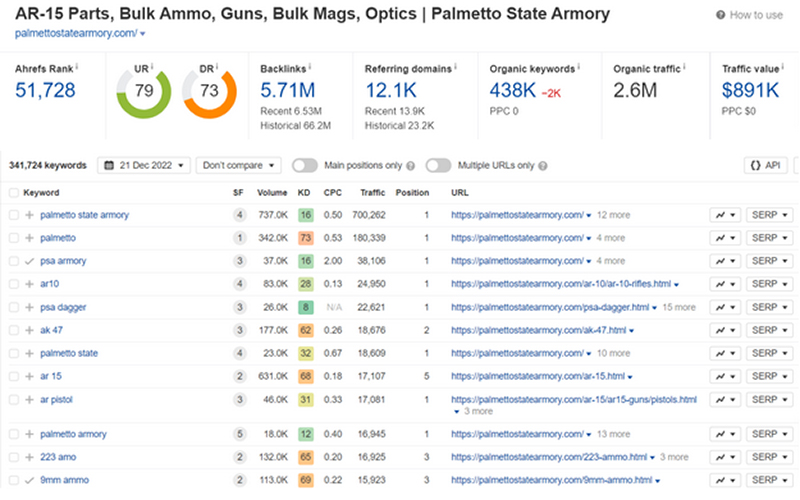Open the psa dagger keyword link
This screenshot has width=800, height=500.
pyautogui.click(x=63, y=308)
